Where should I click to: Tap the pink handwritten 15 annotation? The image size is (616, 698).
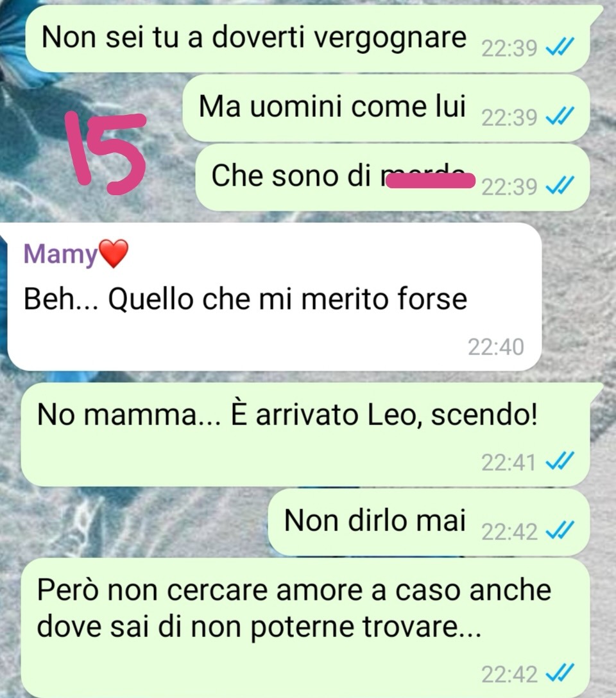click(106, 153)
